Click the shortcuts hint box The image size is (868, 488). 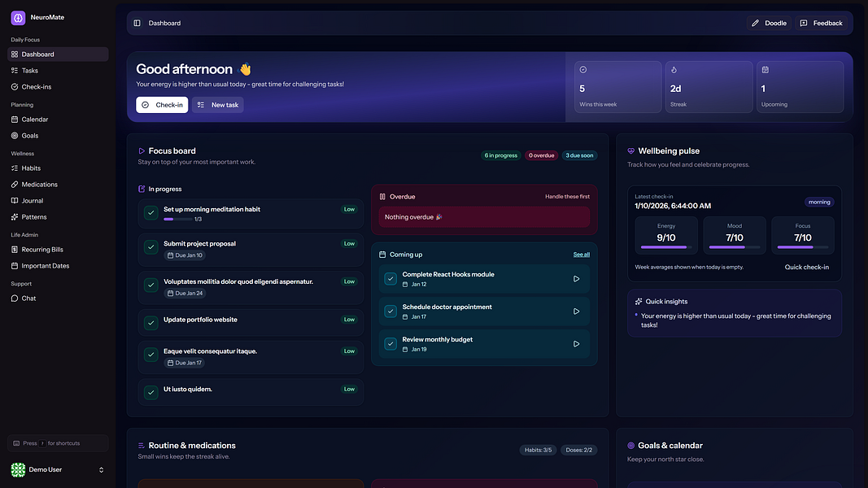[x=58, y=443]
